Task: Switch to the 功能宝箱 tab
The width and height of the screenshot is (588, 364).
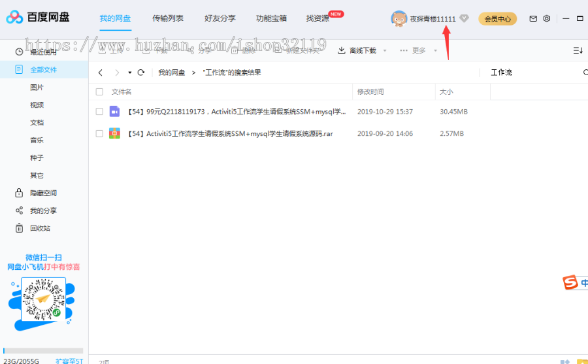Action: point(271,18)
